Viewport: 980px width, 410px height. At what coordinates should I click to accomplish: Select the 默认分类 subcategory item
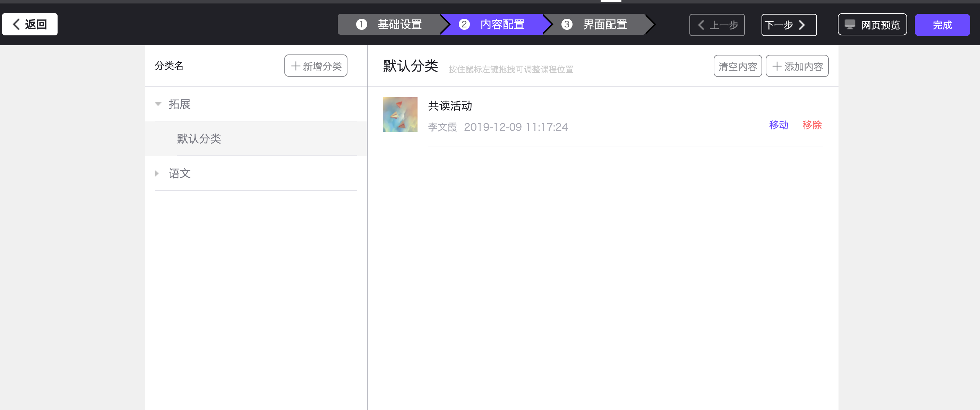click(x=199, y=138)
